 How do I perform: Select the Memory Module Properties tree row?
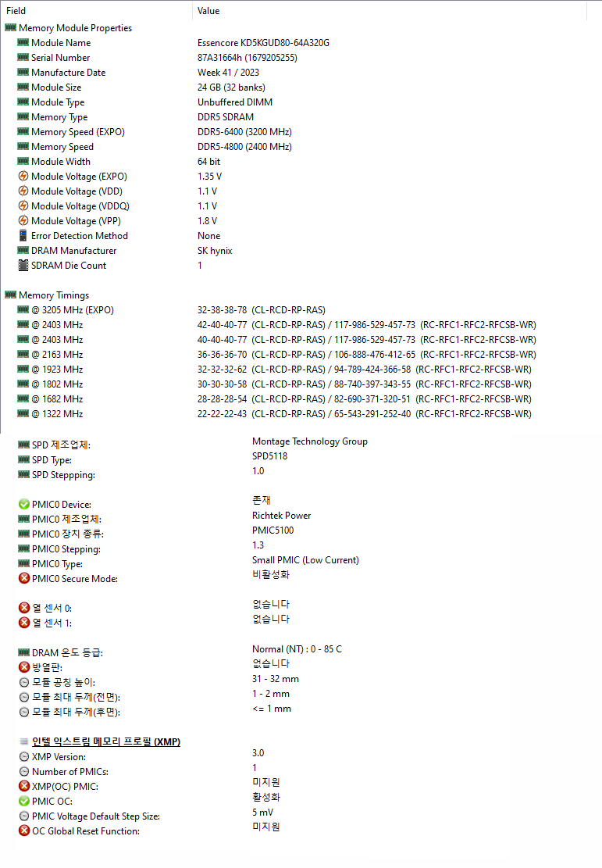tap(75, 27)
